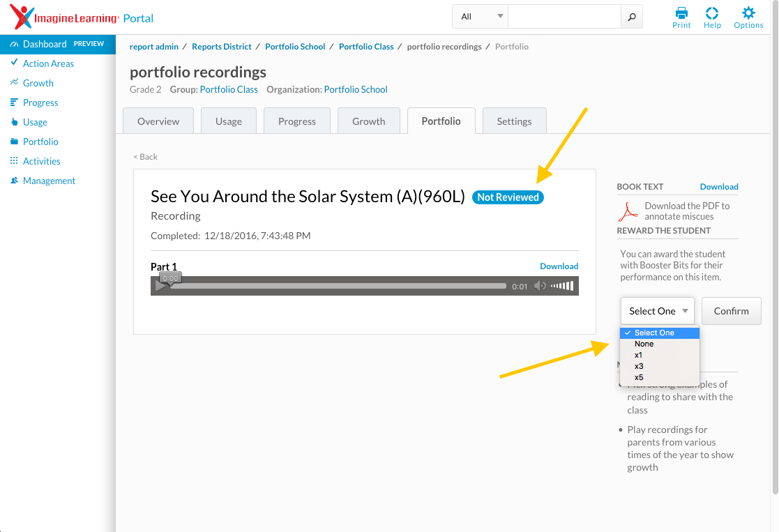
Task: Click in the search text field
Action: coord(564,17)
